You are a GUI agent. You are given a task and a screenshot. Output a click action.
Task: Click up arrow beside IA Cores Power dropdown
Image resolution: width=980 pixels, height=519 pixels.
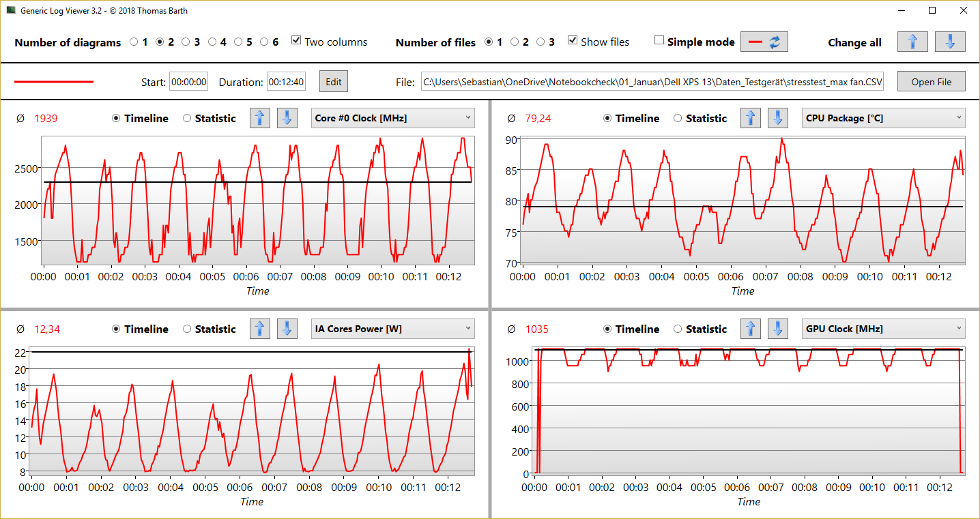pos(259,329)
